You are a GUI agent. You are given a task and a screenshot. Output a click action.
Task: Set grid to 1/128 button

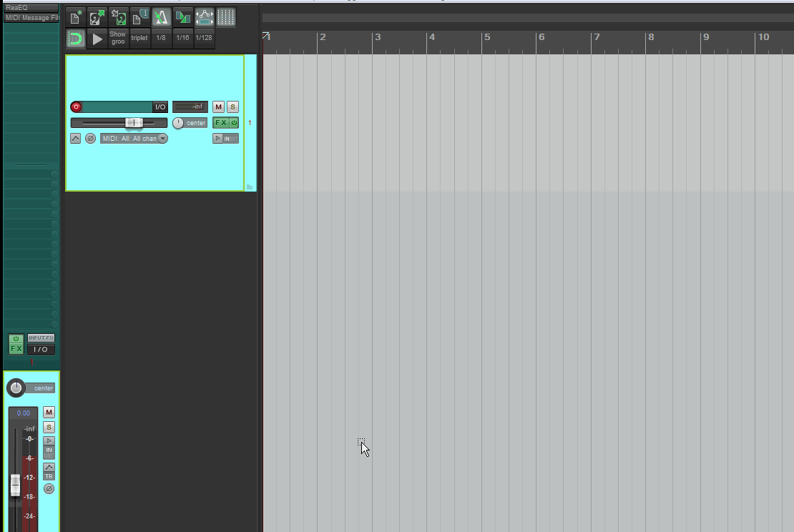click(x=204, y=39)
